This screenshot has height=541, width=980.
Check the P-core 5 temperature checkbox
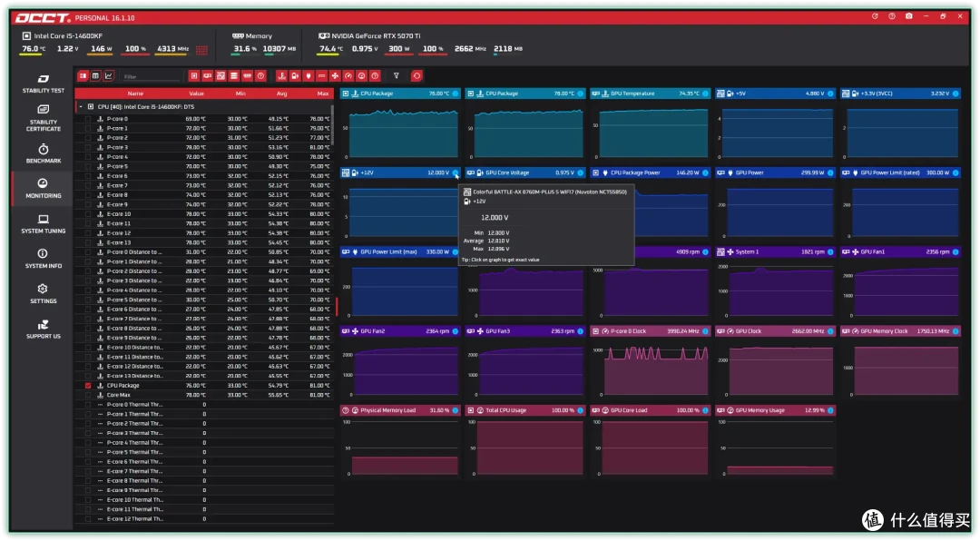click(88, 166)
